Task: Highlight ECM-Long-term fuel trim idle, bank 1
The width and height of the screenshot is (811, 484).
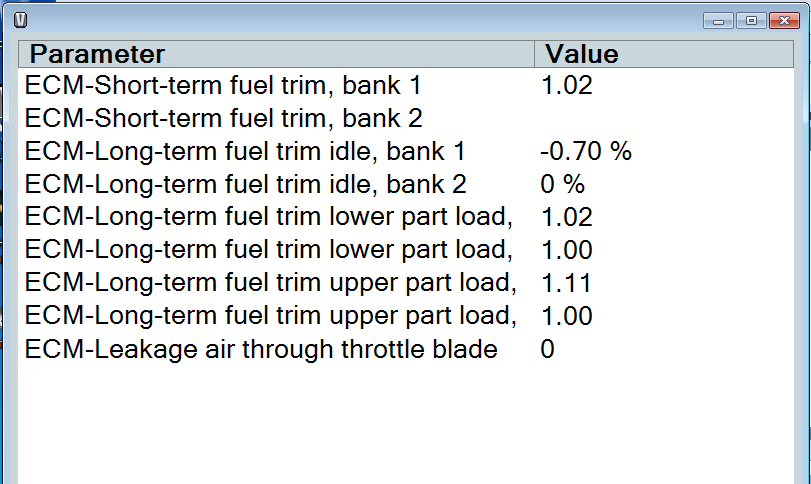Action: (x=245, y=151)
